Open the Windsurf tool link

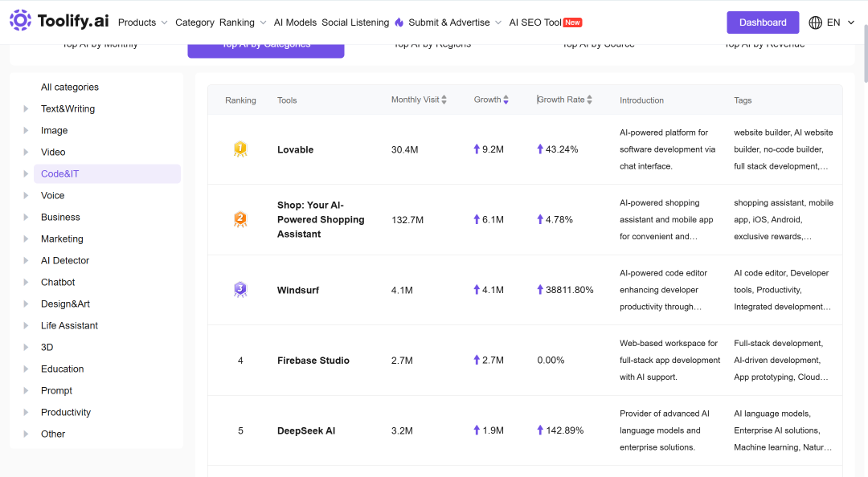298,290
